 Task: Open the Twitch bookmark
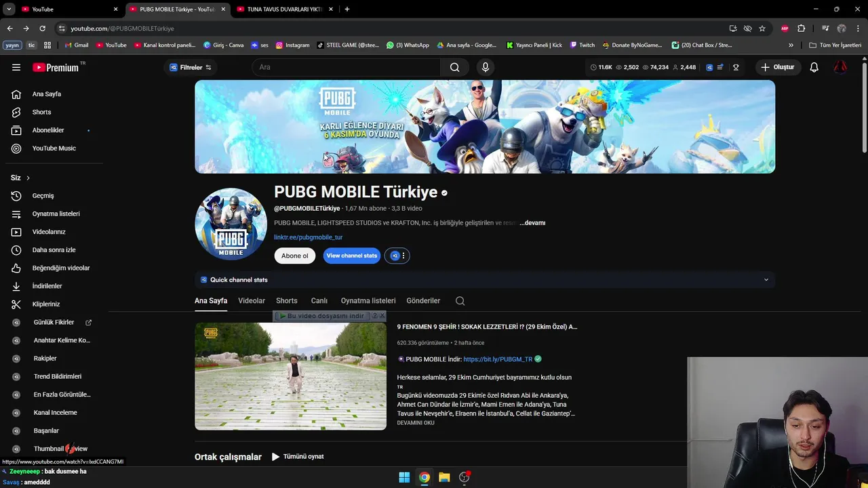click(x=583, y=45)
